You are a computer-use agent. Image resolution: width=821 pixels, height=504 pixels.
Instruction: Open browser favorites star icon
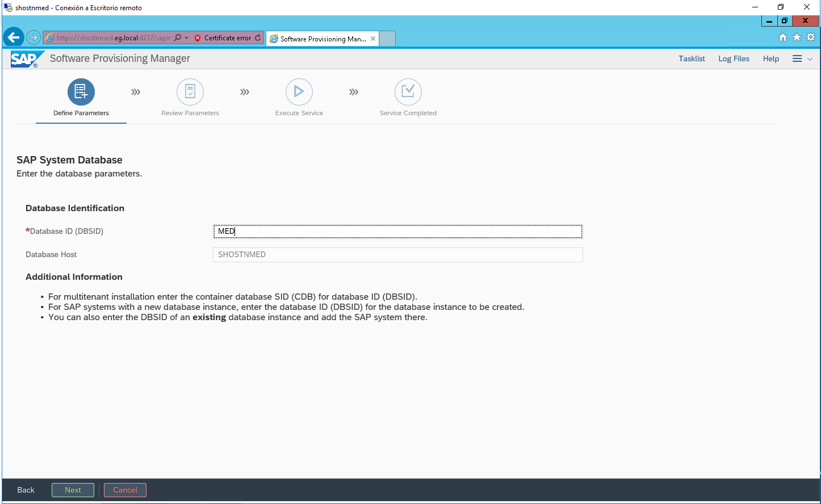pos(797,37)
